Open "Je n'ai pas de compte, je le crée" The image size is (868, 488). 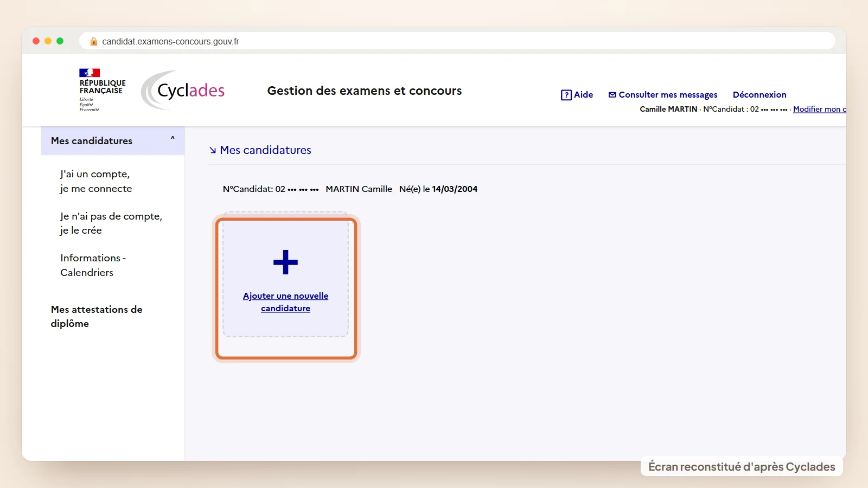[111, 223]
